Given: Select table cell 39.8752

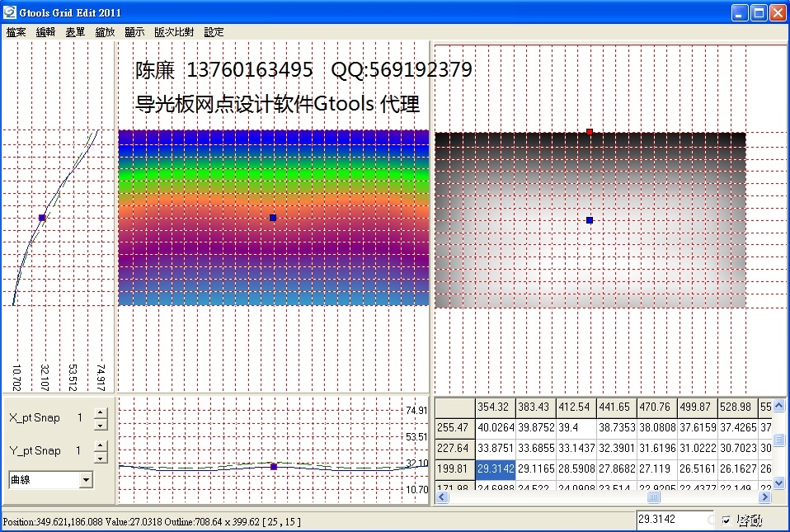Looking at the screenshot, I should [536, 428].
